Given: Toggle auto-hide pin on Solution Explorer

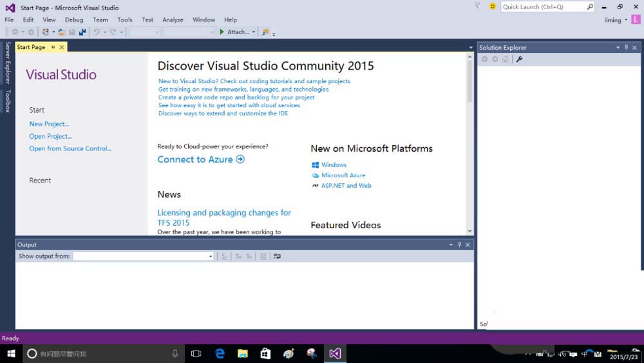Looking at the screenshot, I should click(626, 48).
